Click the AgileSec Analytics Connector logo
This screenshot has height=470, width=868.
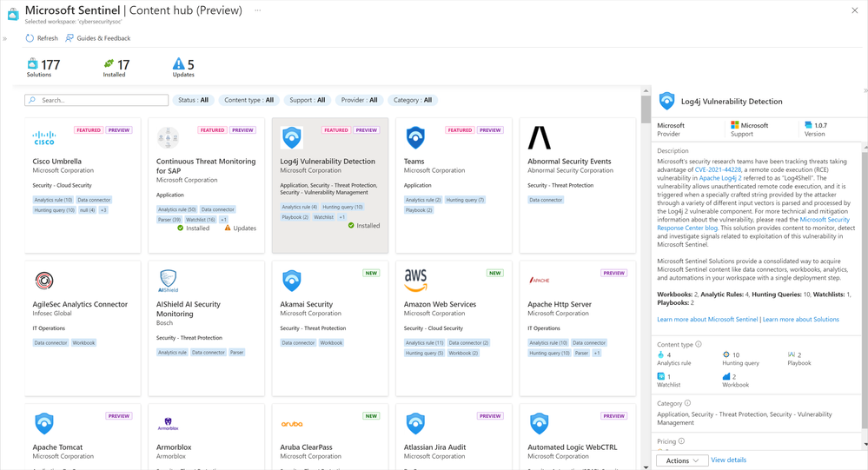44,281
